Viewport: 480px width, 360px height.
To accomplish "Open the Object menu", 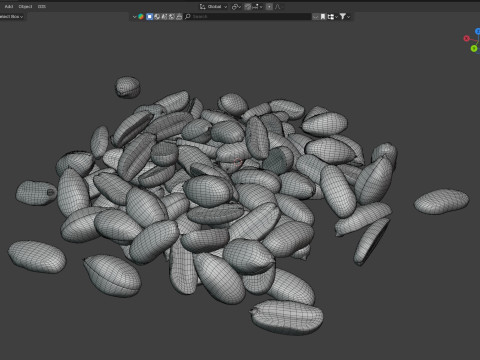I will (x=25, y=6).
